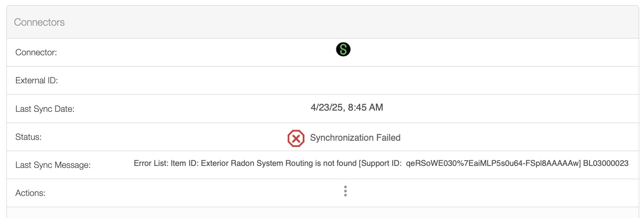Click the External ID label
644x218 pixels.
point(36,81)
